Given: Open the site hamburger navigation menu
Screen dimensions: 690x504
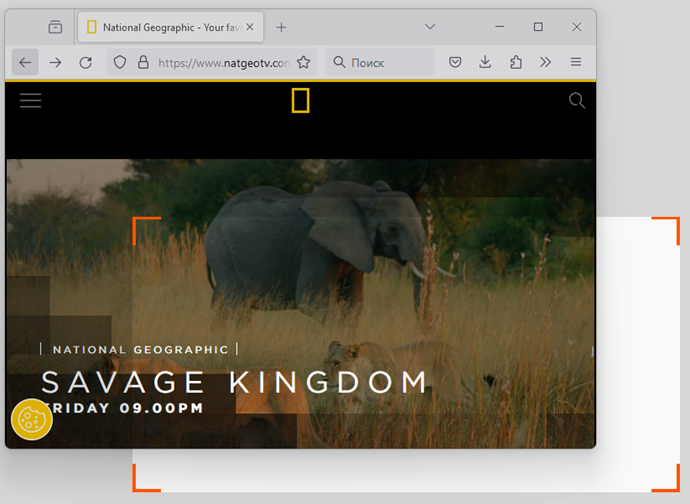Looking at the screenshot, I should coord(30,100).
